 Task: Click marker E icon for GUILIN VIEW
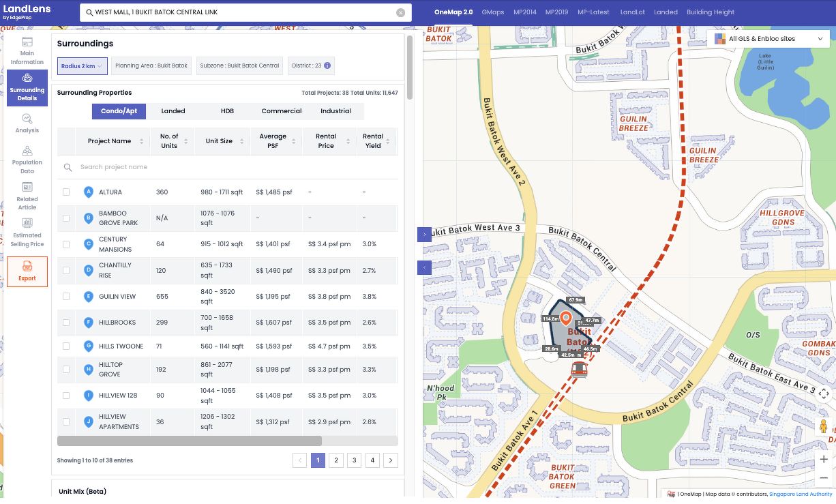pos(88,297)
